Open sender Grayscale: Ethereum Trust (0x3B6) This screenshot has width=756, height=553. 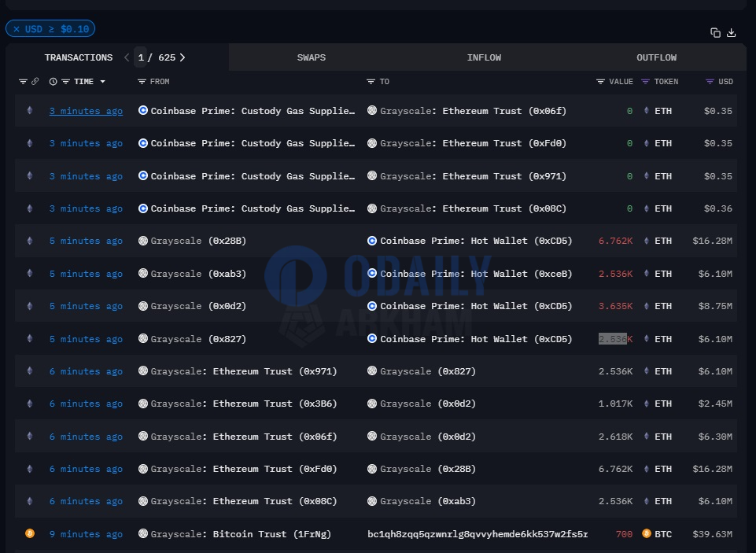(x=244, y=404)
